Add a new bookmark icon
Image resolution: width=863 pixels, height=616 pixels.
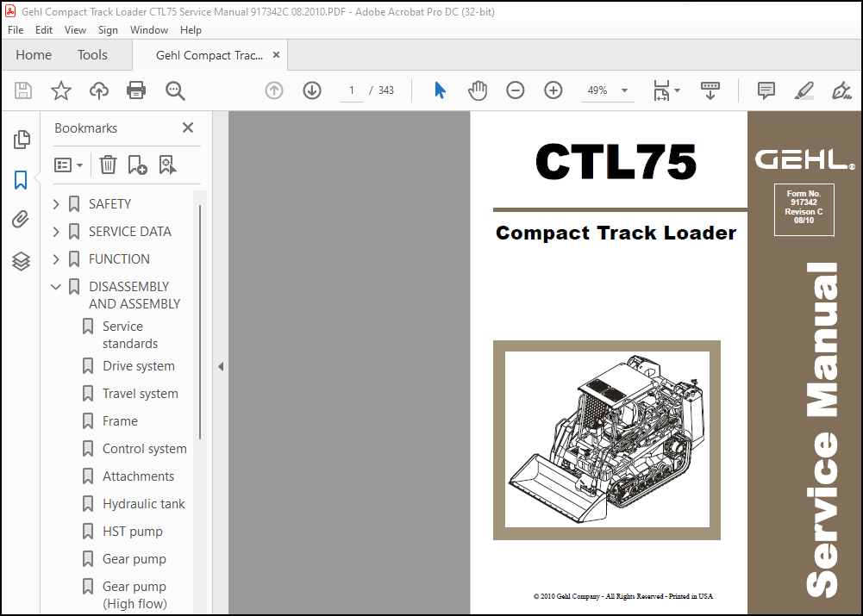pyautogui.click(x=137, y=165)
